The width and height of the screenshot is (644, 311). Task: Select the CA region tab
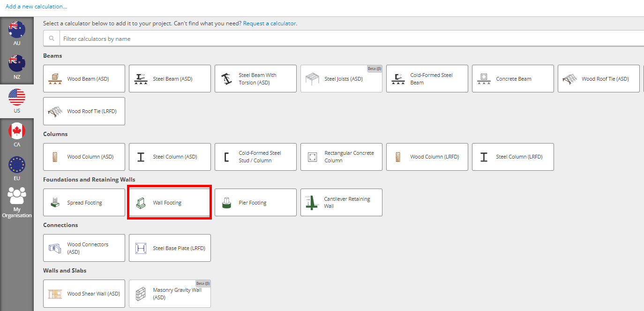coord(17,135)
